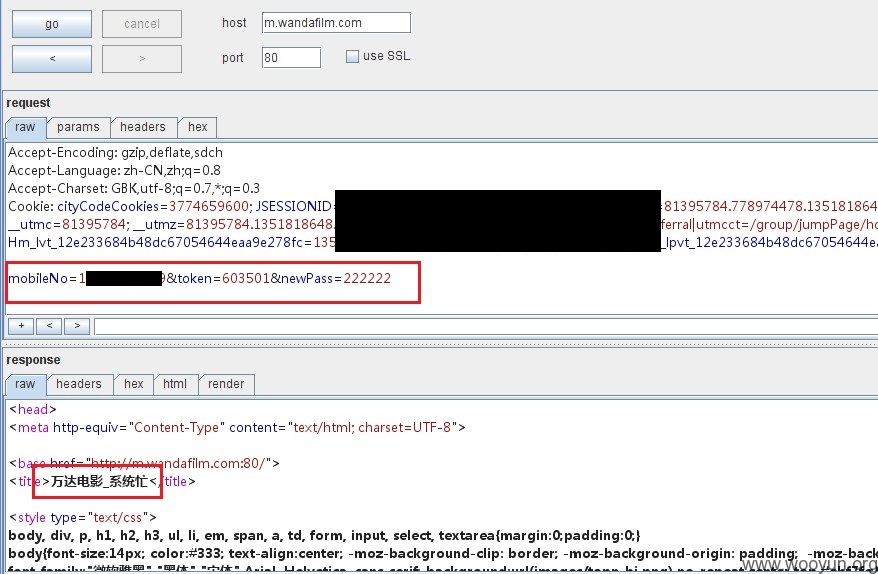
Task: Click the Hm_lvt cookie name text
Action: (x=155, y=243)
